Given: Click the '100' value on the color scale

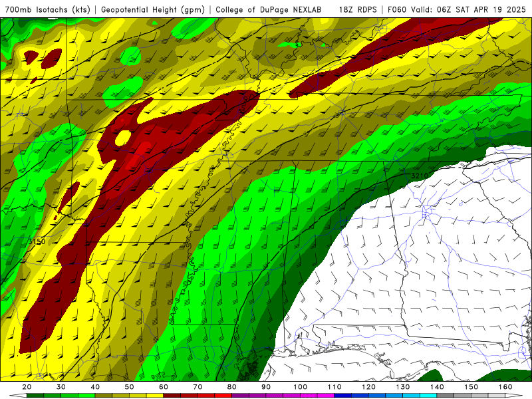Looking at the screenshot, I should point(301,387).
